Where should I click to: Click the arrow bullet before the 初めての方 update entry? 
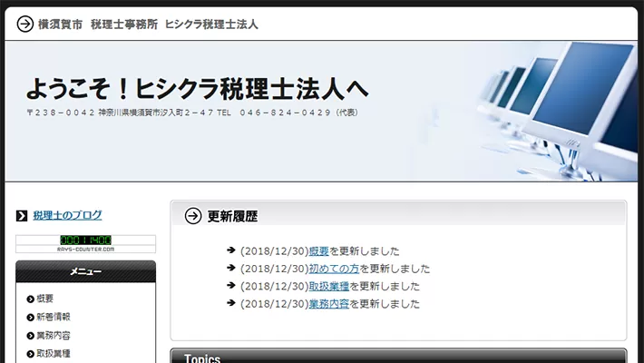(231, 269)
